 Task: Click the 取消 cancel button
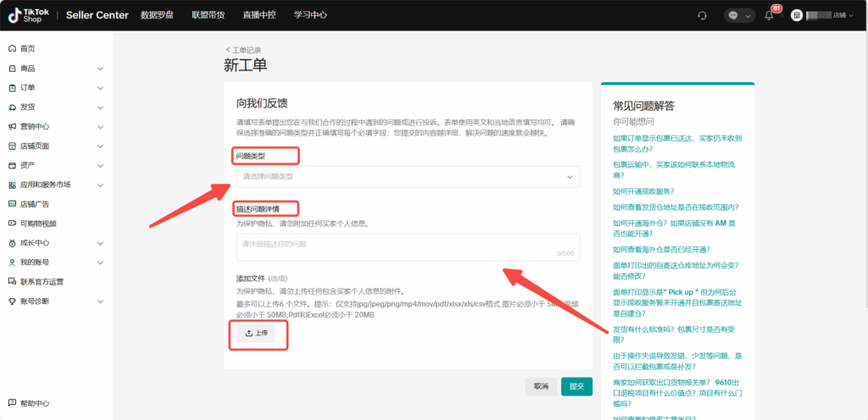[x=541, y=386]
